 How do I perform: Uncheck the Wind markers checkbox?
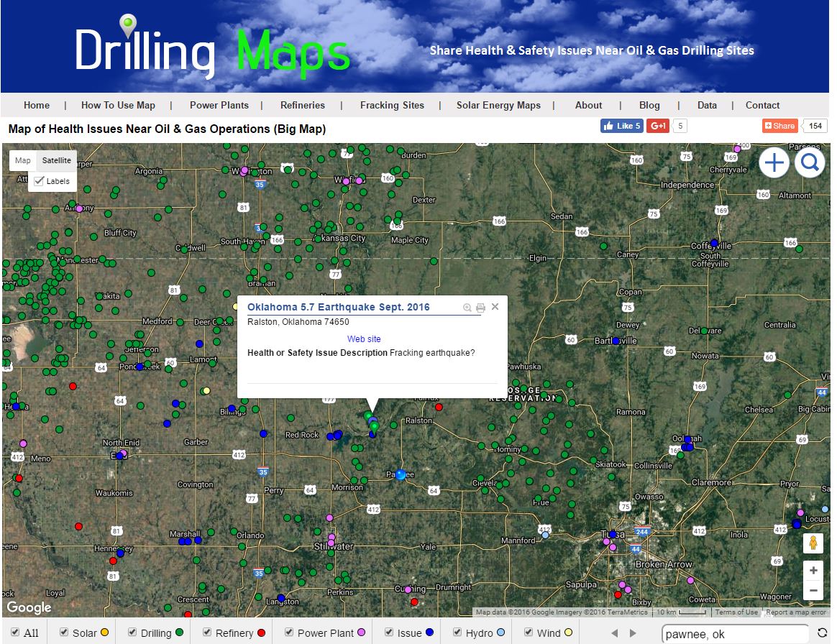[x=529, y=632]
